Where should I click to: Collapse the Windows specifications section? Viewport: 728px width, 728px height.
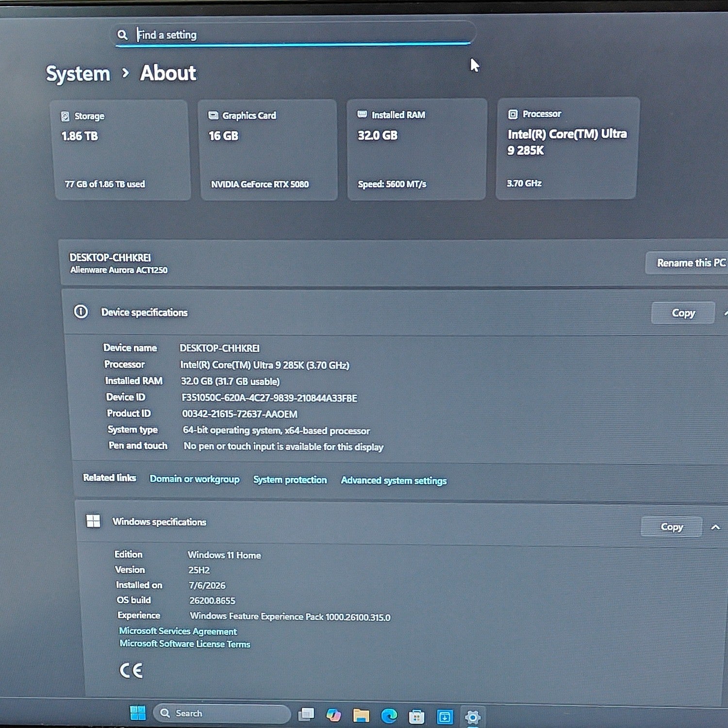pos(715,528)
